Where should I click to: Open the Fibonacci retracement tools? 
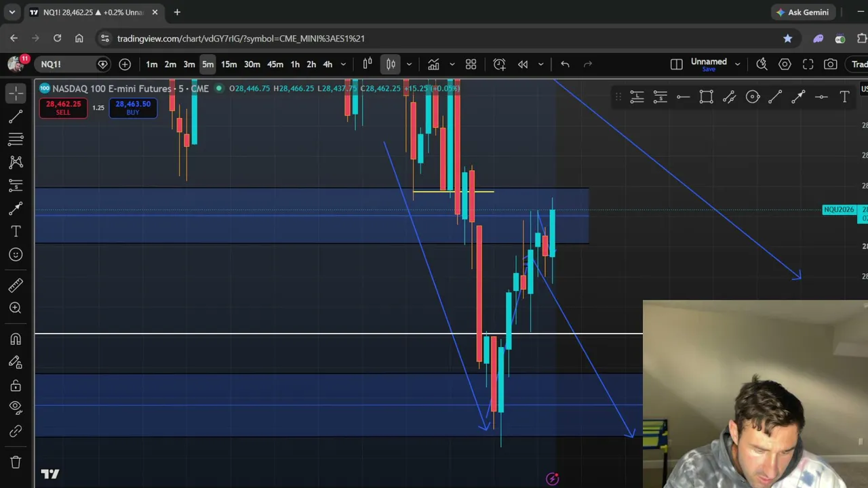pyautogui.click(x=16, y=139)
